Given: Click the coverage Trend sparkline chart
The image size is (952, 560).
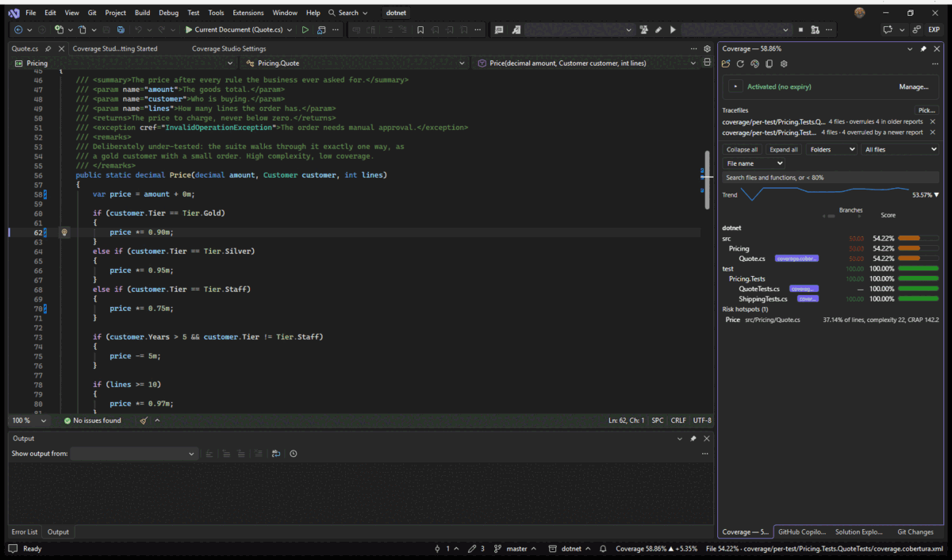Looking at the screenshot, I should [x=825, y=193].
